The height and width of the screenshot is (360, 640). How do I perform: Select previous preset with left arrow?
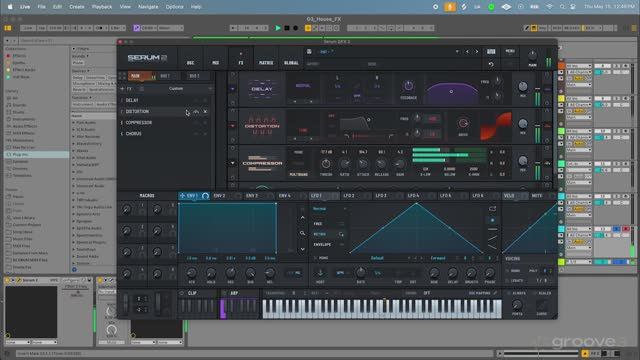click(x=467, y=52)
